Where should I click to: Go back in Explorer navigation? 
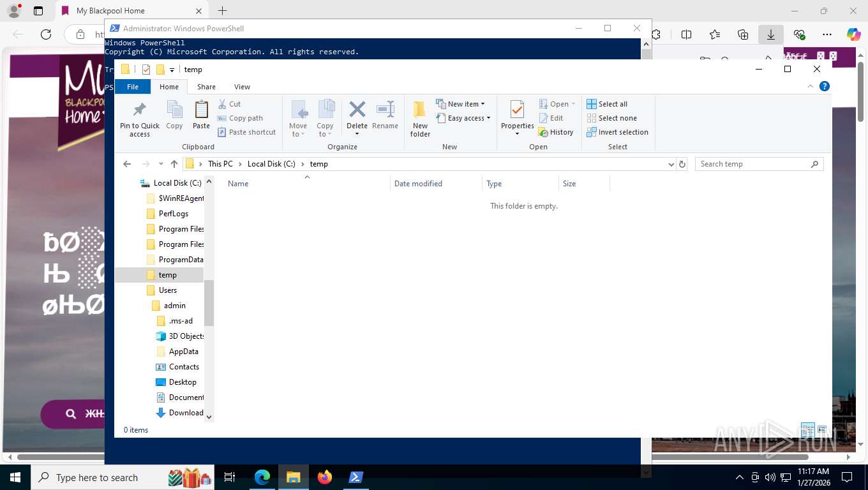pos(127,164)
